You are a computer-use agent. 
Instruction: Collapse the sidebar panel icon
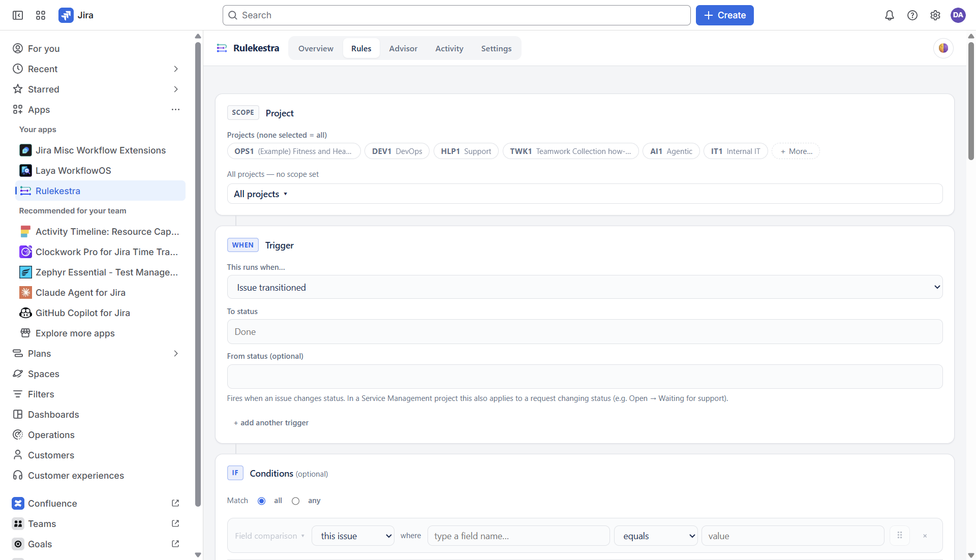click(18, 15)
